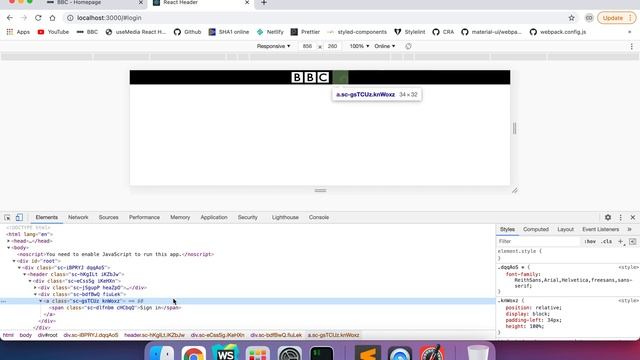Toggle the .cls element classes button
The height and width of the screenshot is (360, 640).
[x=607, y=241]
